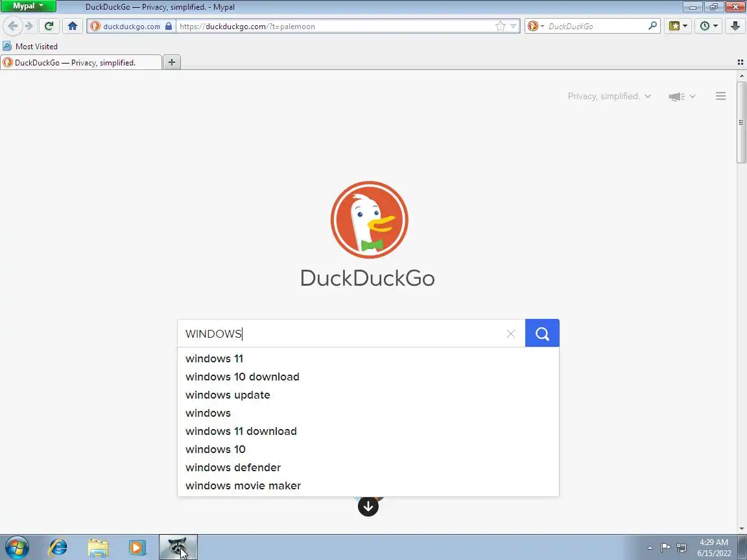Click the forward navigation arrow

point(29,26)
